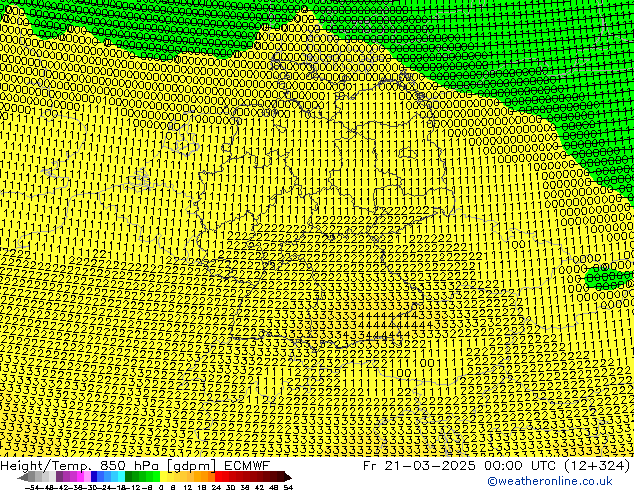Click the yellow swatch in the temperature legend
This screenshot has height=490, width=634.
click(163, 477)
